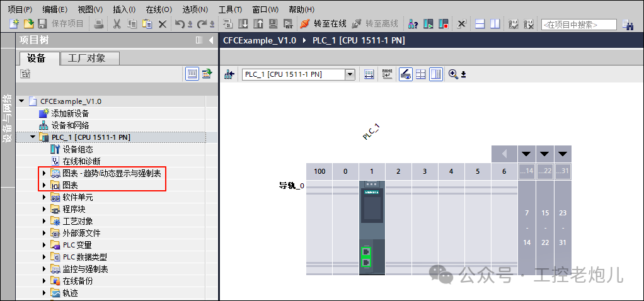Image resolution: width=644 pixels, height=301 pixels.
Task: Start simulation toolbar icon
Action: click(273, 24)
